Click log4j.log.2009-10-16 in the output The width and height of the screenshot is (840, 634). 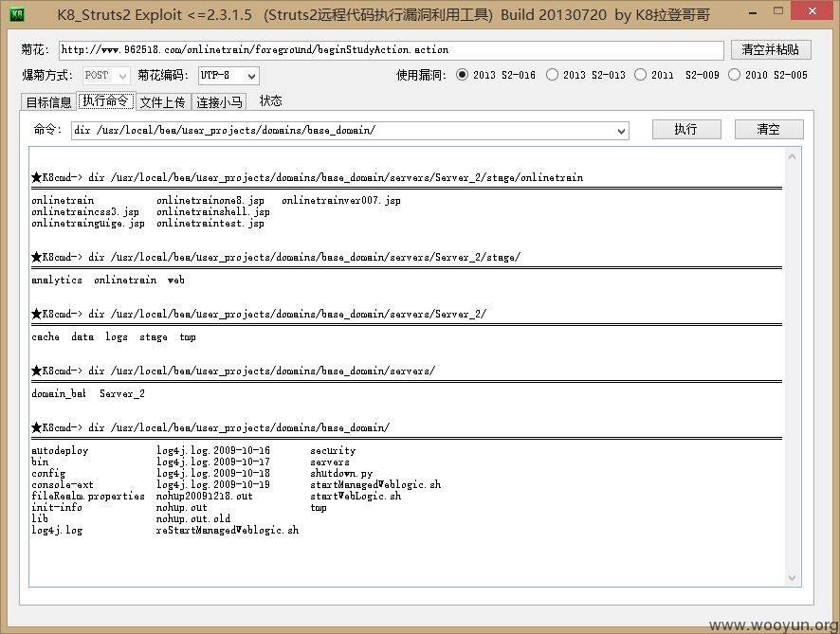212,451
